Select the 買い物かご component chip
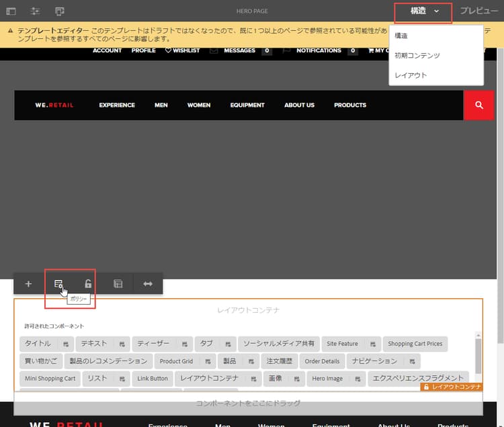504x427 pixels. click(x=41, y=361)
